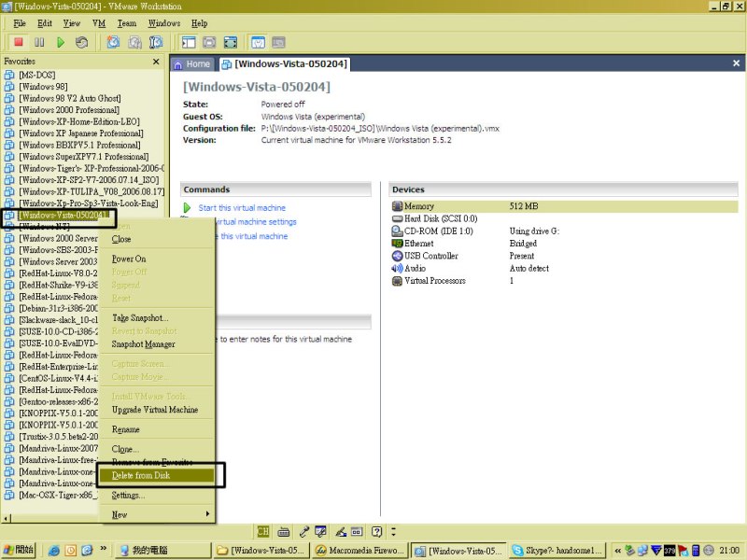Image resolution: width=747 pixels, height=560 pixels.
Task: Expand the New submenu arrow
Action: pos(207,514)
